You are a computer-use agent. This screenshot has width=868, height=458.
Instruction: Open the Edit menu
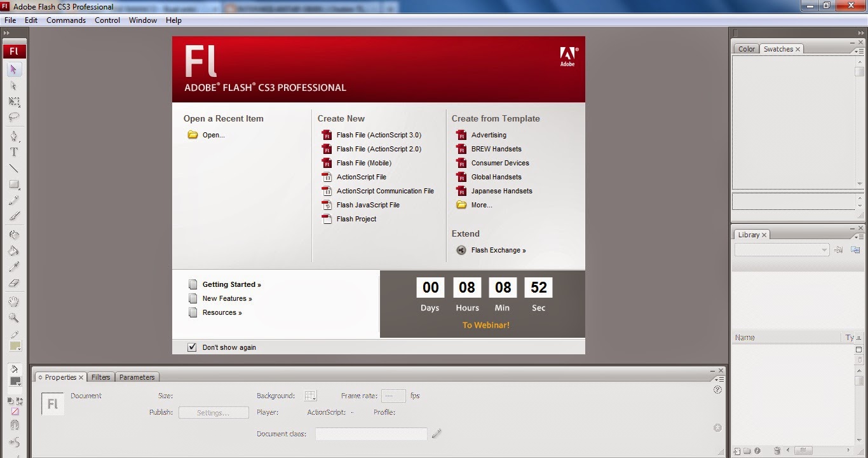[x=31, y=20]
